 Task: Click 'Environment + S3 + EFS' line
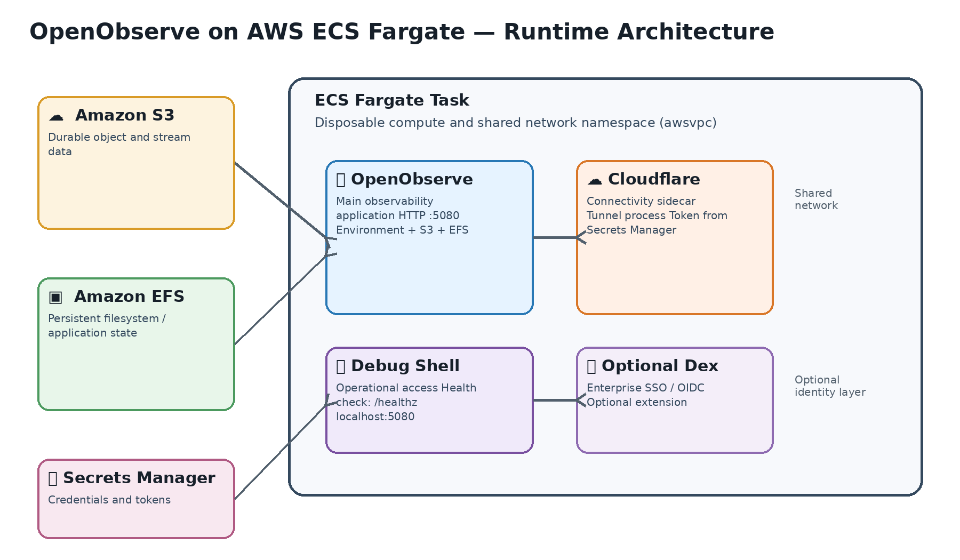pyautogui.click(x=402, y=230)
